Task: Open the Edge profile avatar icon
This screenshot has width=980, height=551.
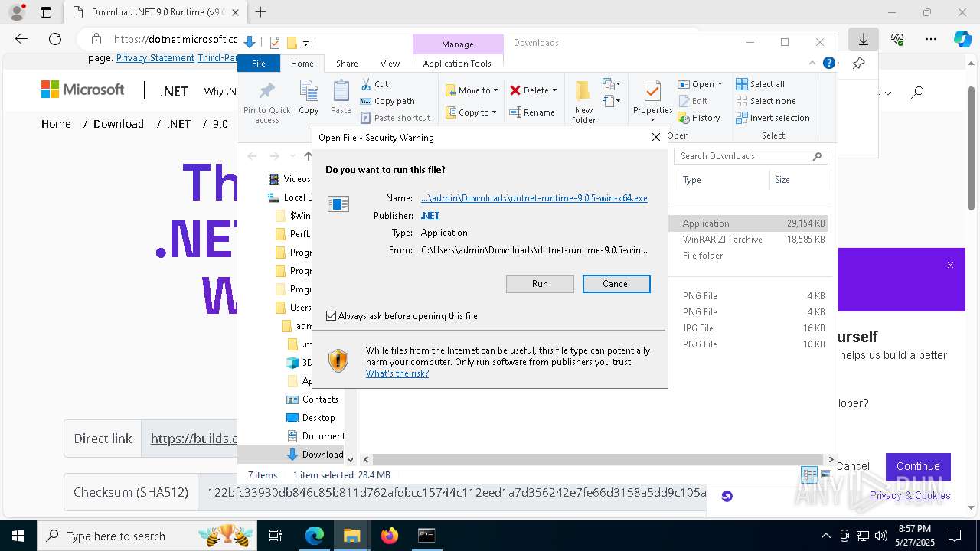Action: pos(17,12)
